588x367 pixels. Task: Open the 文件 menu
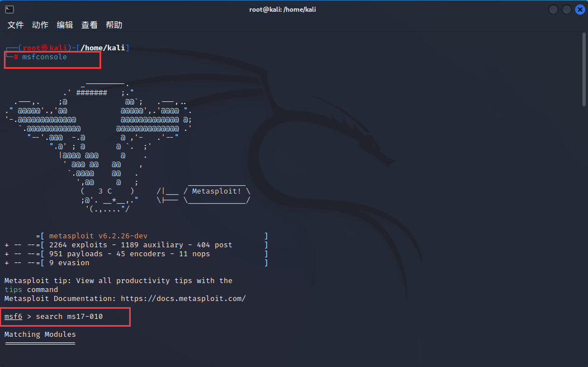pos(16,25)
